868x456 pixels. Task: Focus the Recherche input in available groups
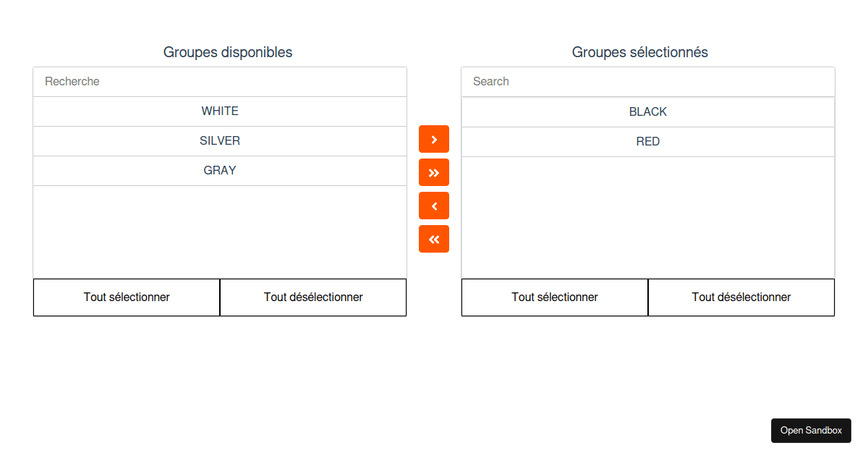pos(220,82)
